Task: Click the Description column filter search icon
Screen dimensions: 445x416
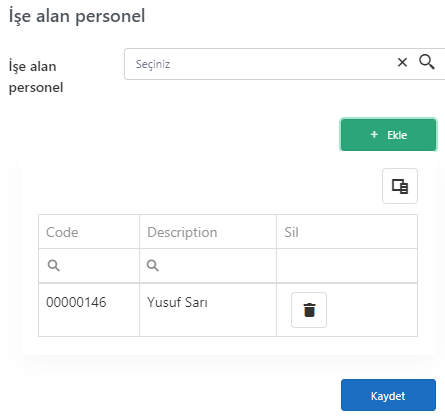Action: pyautogui.click(x=153, y=266)
